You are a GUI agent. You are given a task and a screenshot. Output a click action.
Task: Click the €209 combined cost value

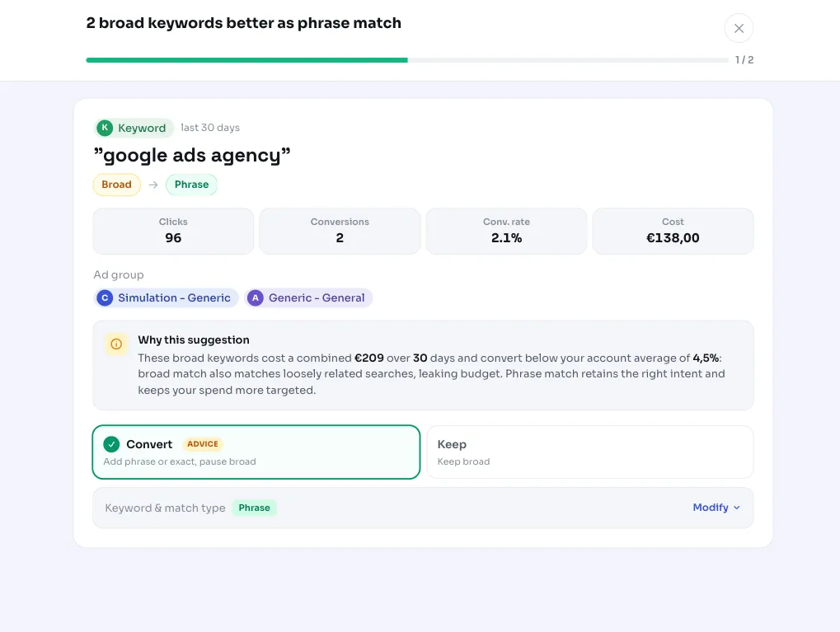[369, 358]
